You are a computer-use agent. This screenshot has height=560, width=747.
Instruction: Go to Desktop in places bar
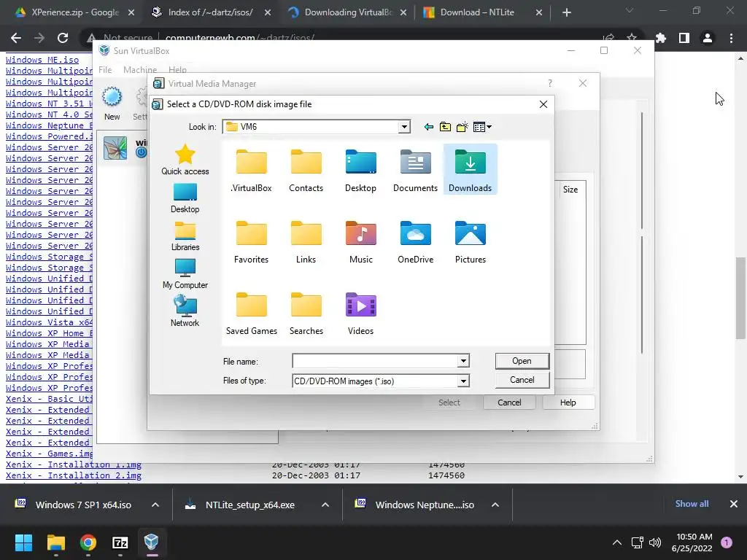pos(185,198)
